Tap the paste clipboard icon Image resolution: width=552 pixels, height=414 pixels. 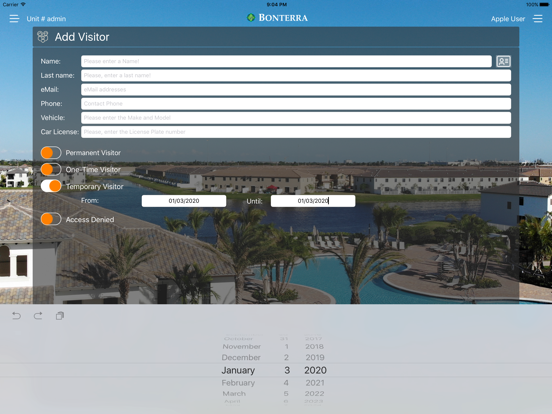(60, 316)
